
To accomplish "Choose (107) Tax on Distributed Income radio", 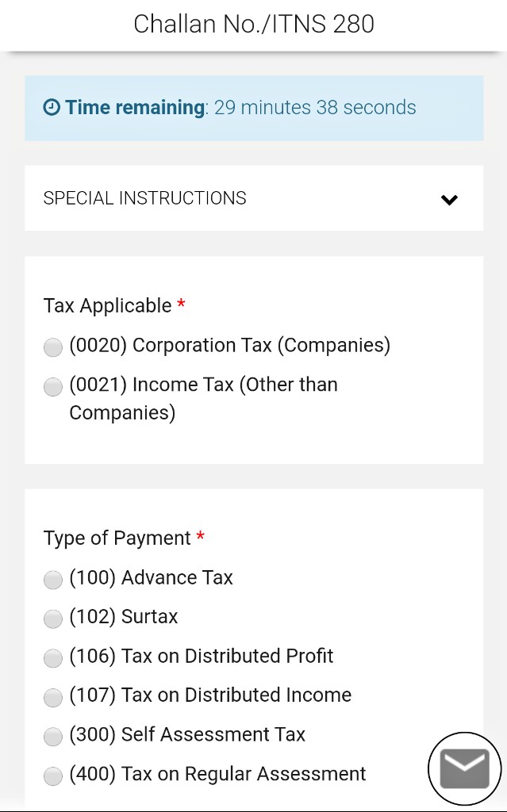I will pyautogui.click(x=53, y=698).
